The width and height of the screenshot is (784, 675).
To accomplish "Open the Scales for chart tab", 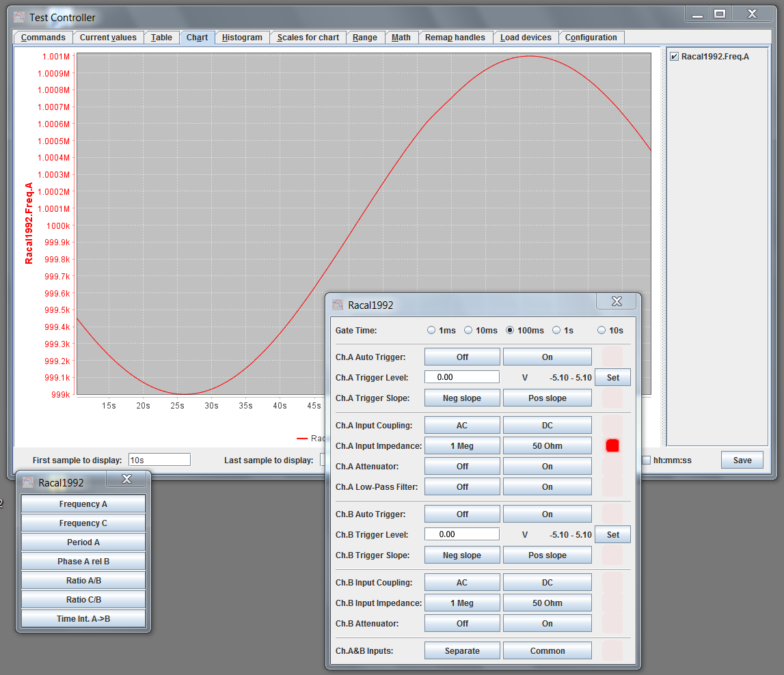I will click(x=308, y=38).
